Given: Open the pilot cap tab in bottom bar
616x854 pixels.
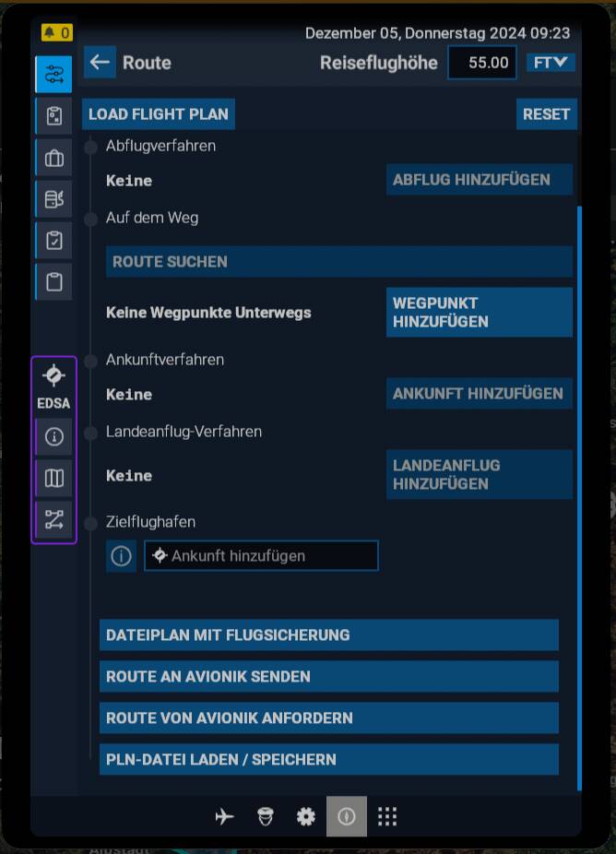Looking at the screenshot, I should 266,816.
